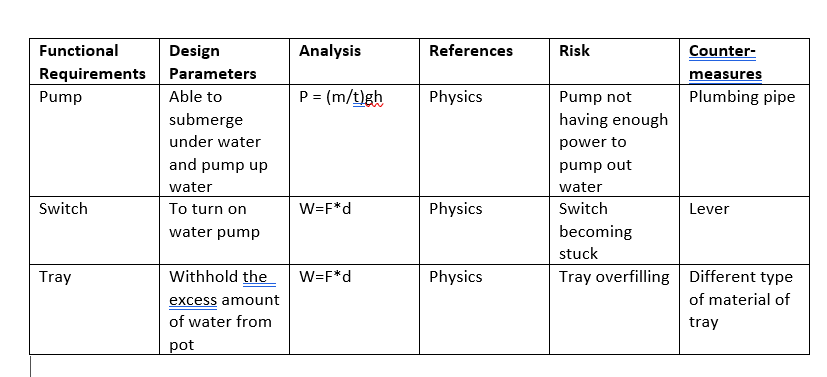The width and height of the screenshot is (827, 377).
Task: Click 'Able to submerge under water' cell
Action: [x=224, y=141]
